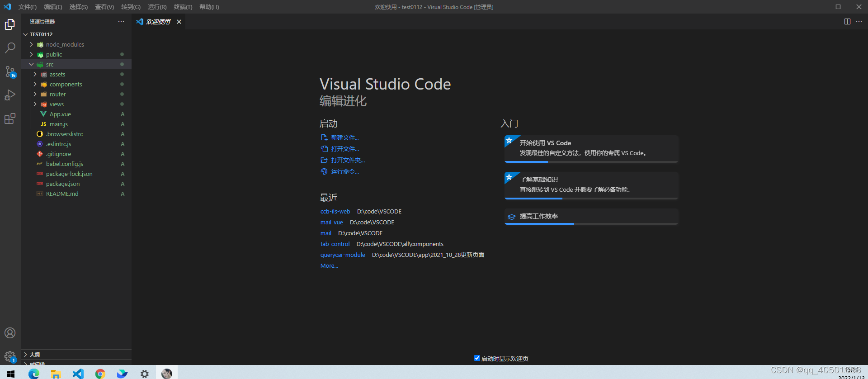The height and width of the screenshot is (379, 868).
Task: Click 运行命令... link
Action: point(345,171)
